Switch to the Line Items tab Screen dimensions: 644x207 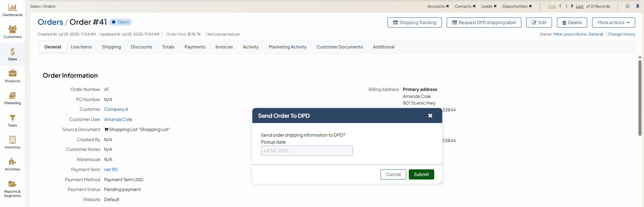click(x=82, y=47)
